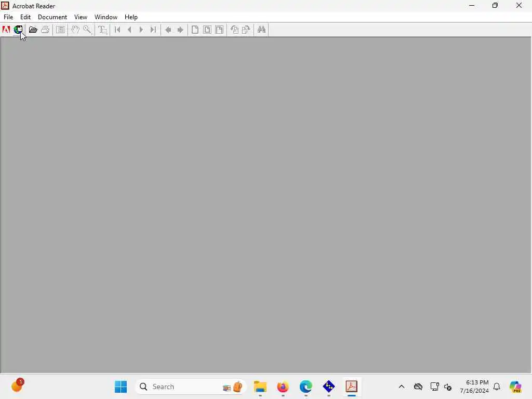Minimize the Acrobat Reader window

coord(472,5)
